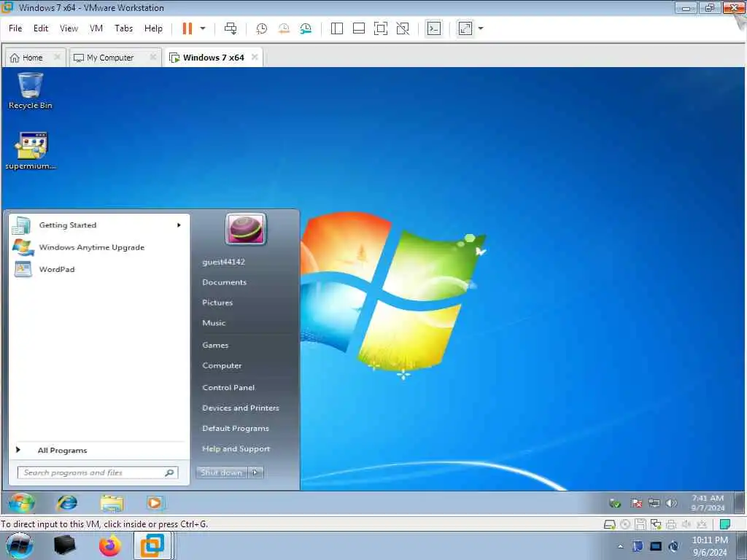Image resolution: width=747 pixels, height=560 pixels.
Task: Click the VMware hard disk status icon
Action: [x=609, y=525]
